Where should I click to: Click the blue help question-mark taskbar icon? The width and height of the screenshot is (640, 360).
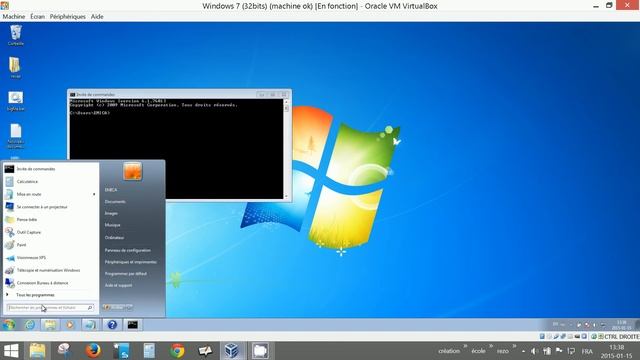(x=112, y=325)
